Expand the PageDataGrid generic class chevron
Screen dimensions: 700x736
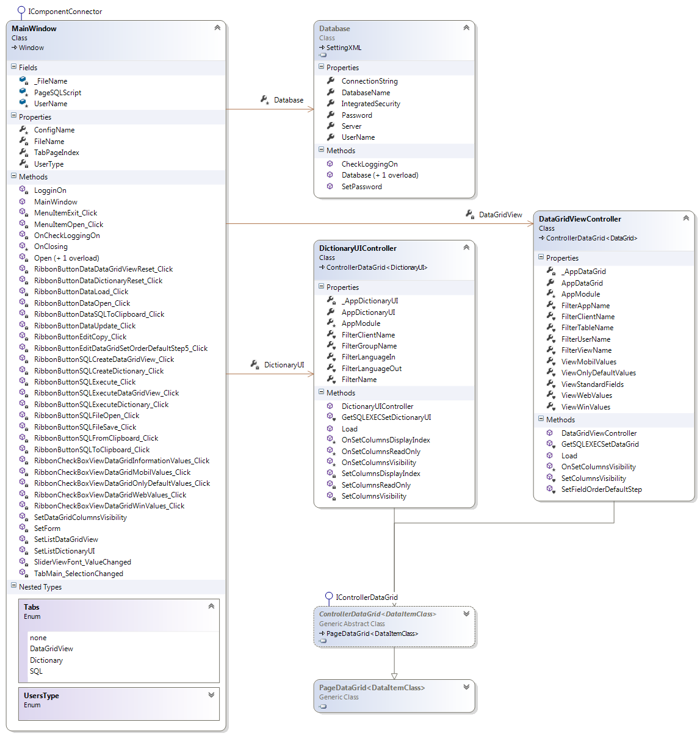click(x=466, y=687)
